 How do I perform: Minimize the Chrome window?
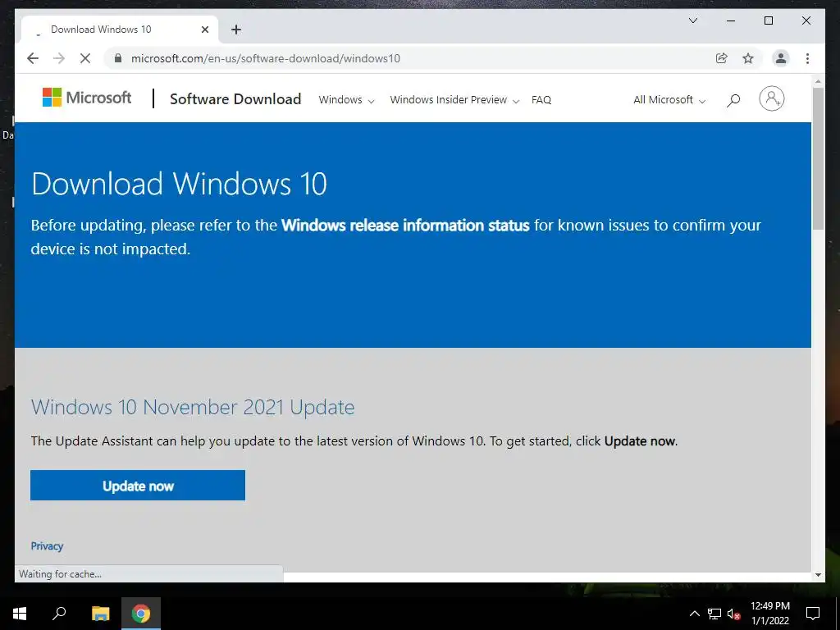coord(731,21)
